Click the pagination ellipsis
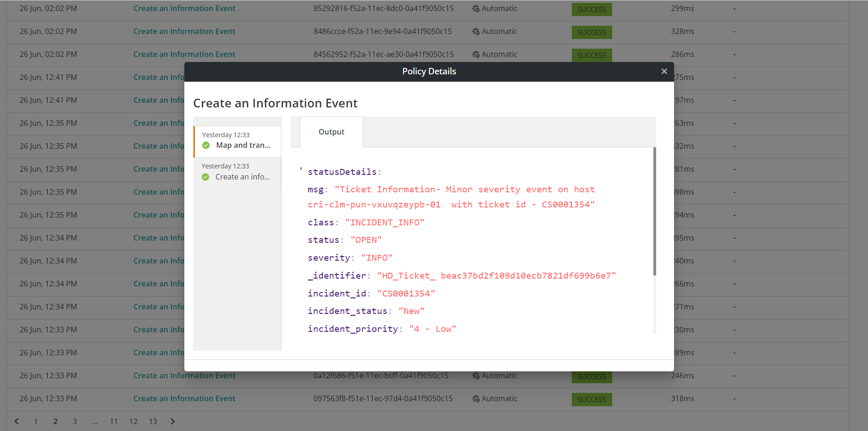 (94, 421)
